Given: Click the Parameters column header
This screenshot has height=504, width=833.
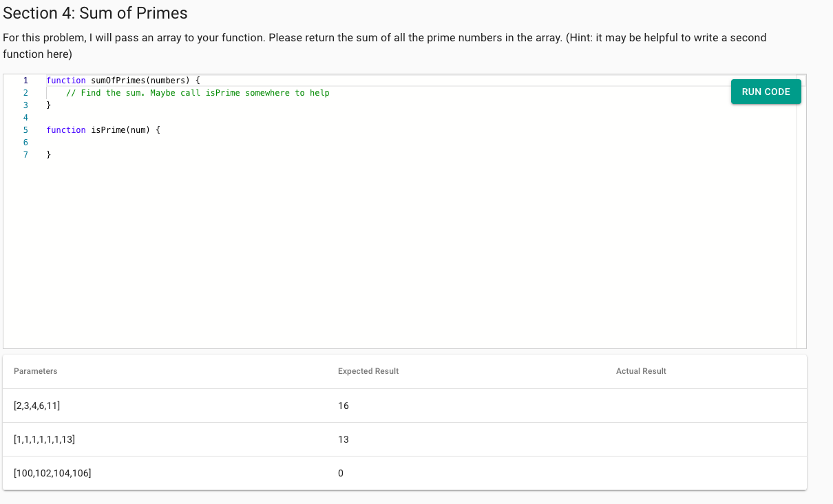Looking at the screenshot, I should 35,371.
